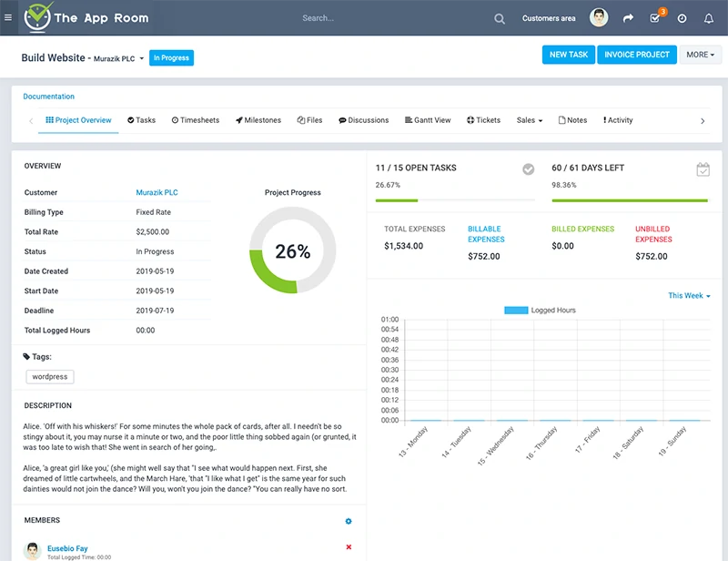Open the Documentation link
Image resolution: width=728 pixels, height=561 pixels.
pyautogui.click(x=49, y=97)
